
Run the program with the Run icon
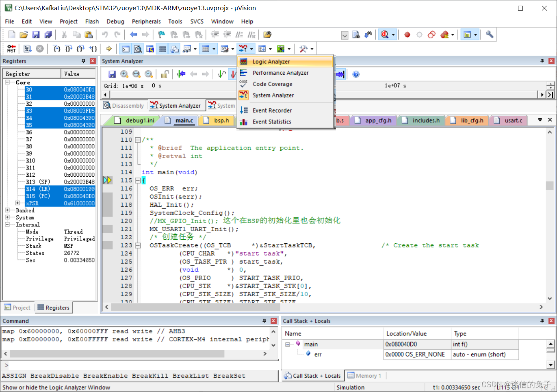click(28, 49)
